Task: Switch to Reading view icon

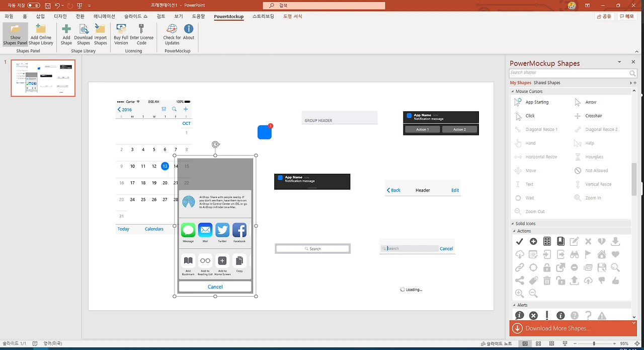Action: coord(552,343)
